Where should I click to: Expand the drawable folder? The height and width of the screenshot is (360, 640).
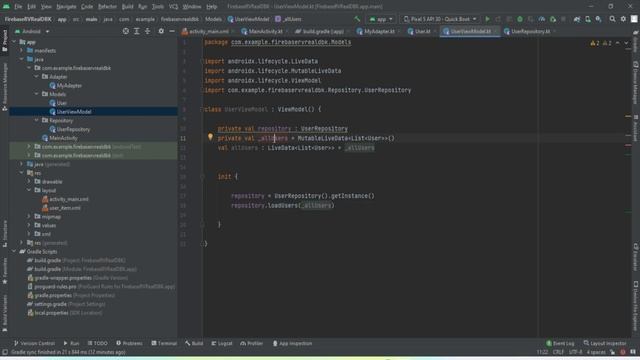[x=29, y=182]
